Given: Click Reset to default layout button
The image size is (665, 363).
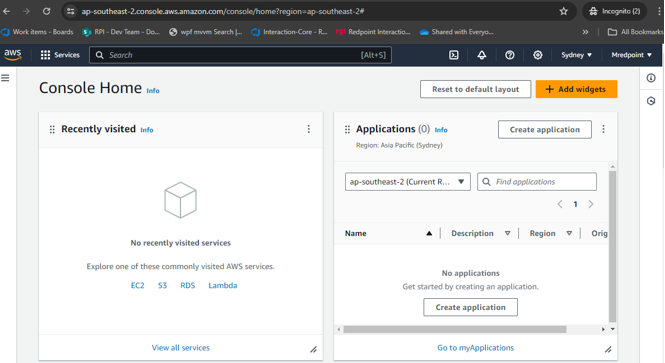Looking at the screenshot, I should pos(475,89).
